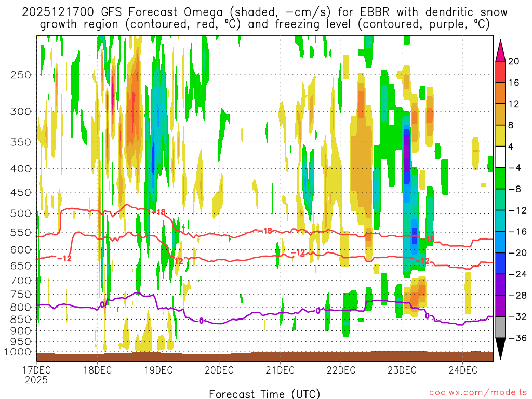This screenshot has height=399, width=532.
Task: Click the 500 pressure level label
Action: point(21,213)
